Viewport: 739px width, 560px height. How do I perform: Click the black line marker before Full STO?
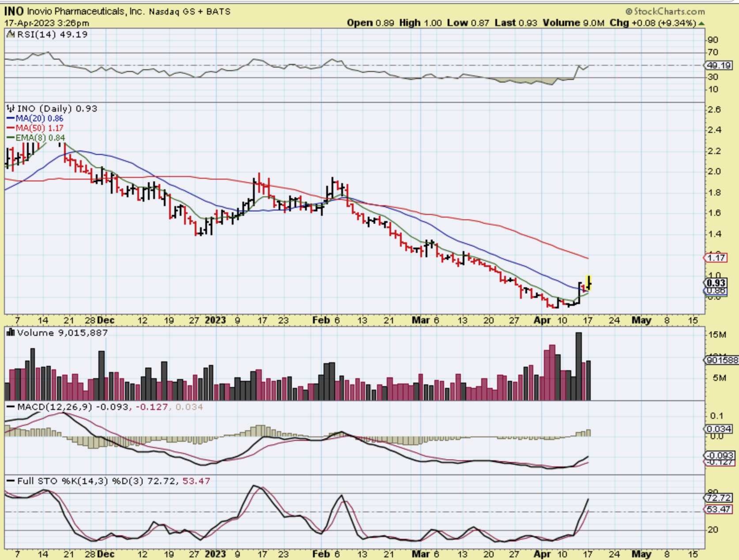click(x=11, y=481)
